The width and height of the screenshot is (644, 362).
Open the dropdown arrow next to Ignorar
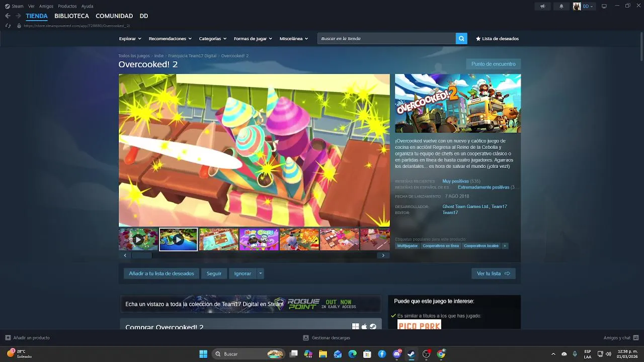click(260, 274)
